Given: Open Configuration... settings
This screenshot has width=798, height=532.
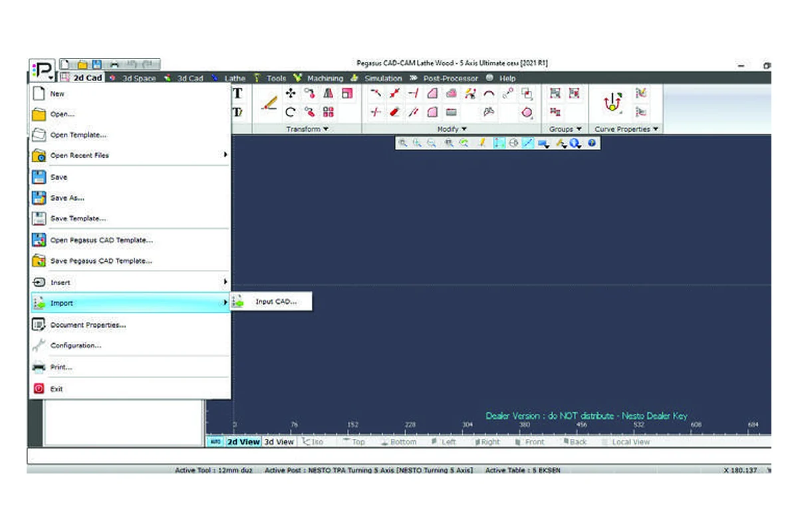Looking at the screenshot, I should pyautogui.click(x=130, y=345).
